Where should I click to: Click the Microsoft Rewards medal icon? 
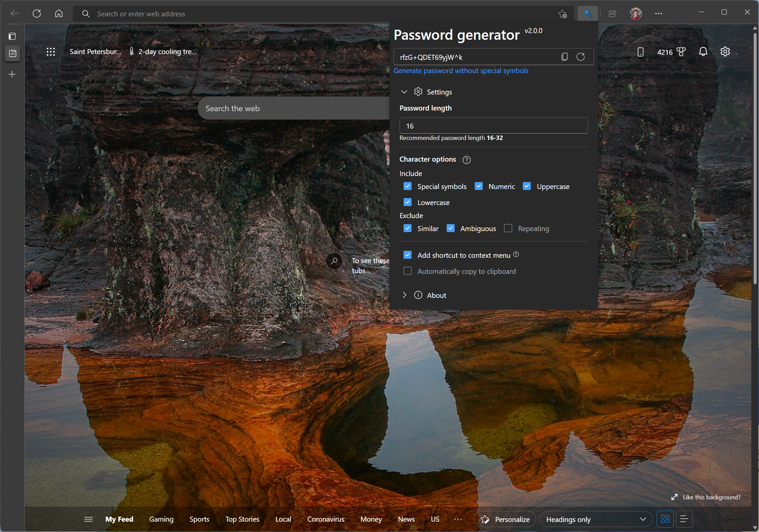point(681,51)
